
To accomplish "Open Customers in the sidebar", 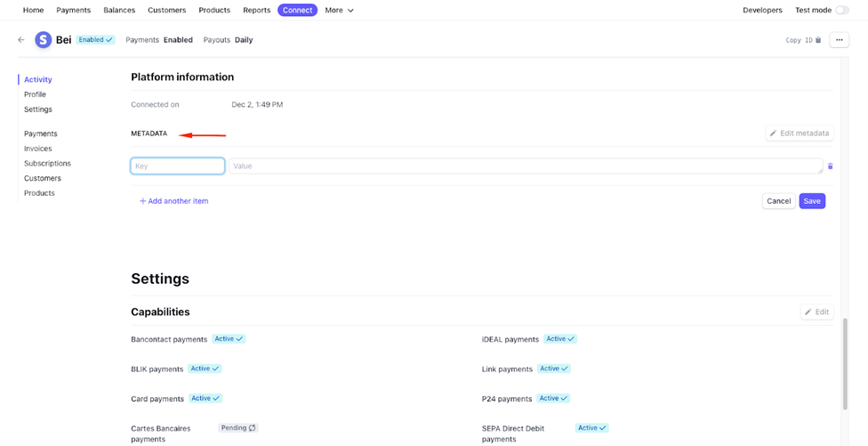I will click(43, 178).
